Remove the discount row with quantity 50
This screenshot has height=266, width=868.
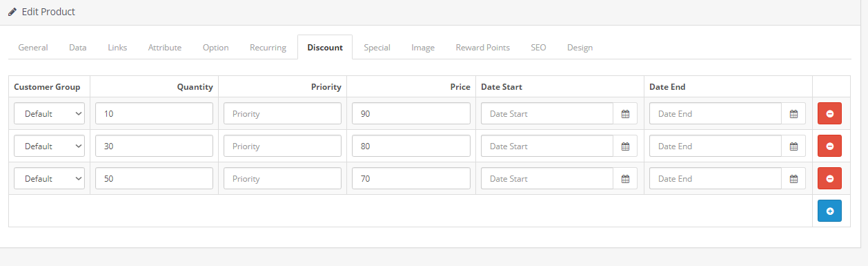click(829, 178)
